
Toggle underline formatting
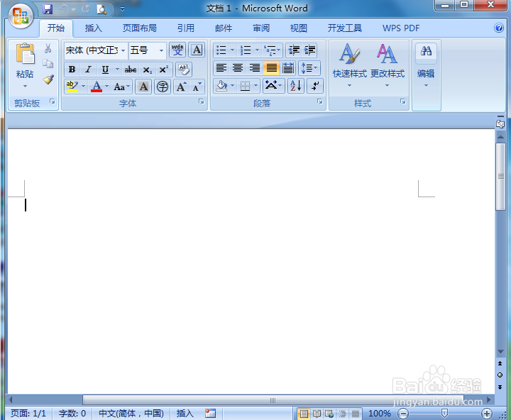pos(105,70)
